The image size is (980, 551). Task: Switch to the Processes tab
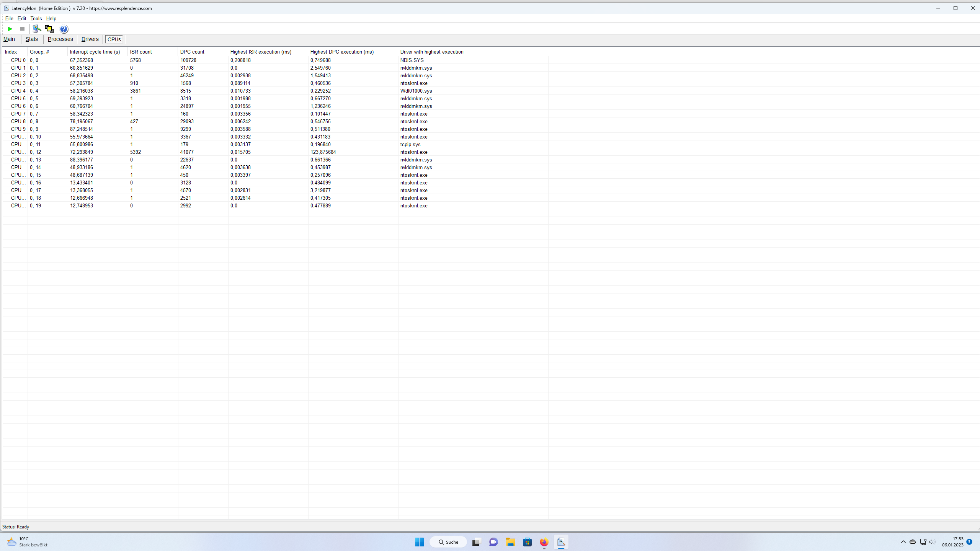(60, 39)
